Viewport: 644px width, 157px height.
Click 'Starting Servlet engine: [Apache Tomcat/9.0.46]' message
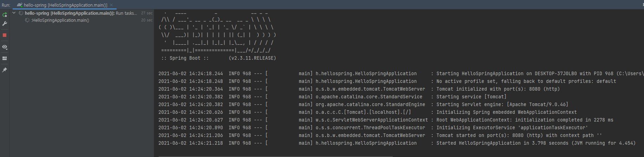tap(502, 105)
